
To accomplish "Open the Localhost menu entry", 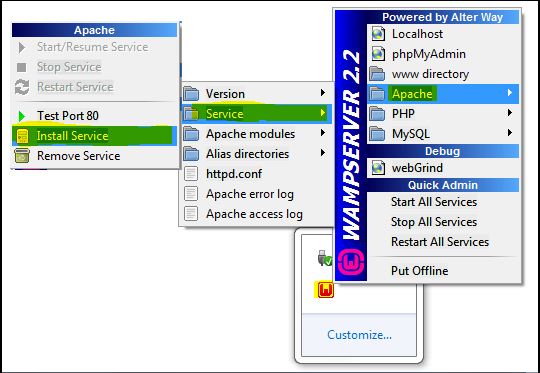I will [x=443, y=34].
